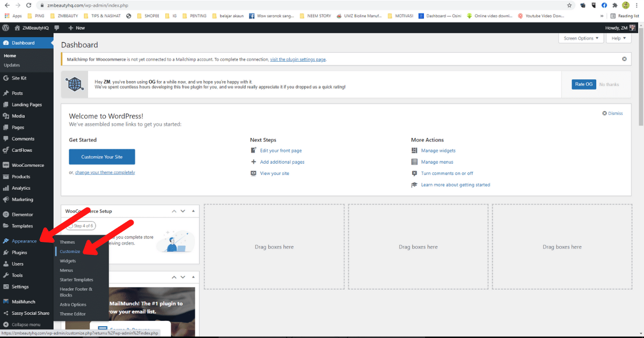Select Starter Templates in Appearance submenu

click(x=76, y=280)
